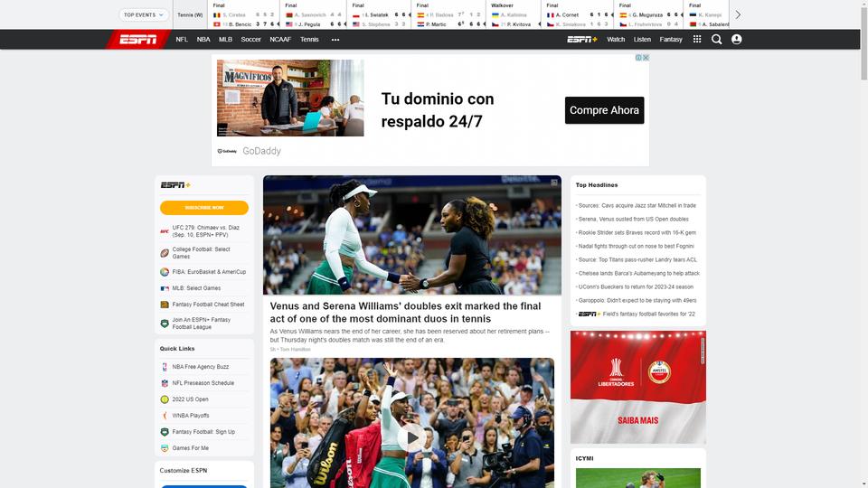Advance scoreboard with the right arrow
The height and width of the screenshot is (488, 868).
point(738,15)
